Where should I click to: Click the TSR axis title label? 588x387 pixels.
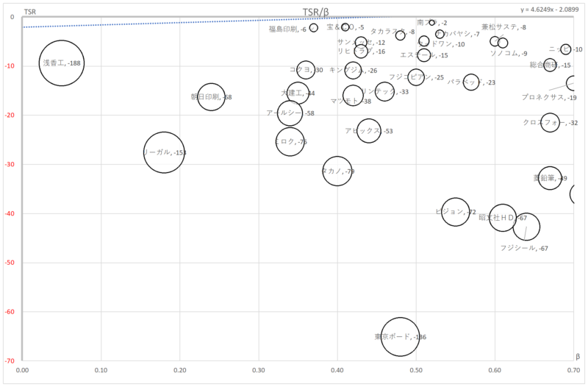30,12
